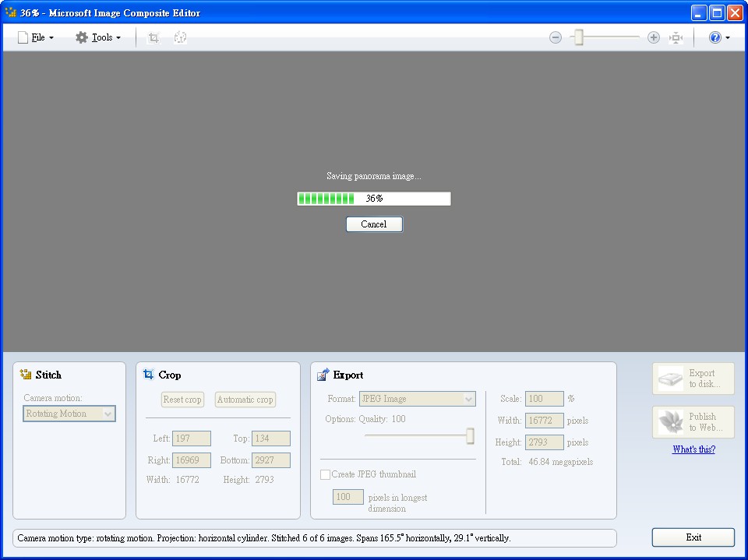The height and width of the screenshot is (560, 748).
Task: Adjust the JPEG Quality slider
Action: pos(470,435)
